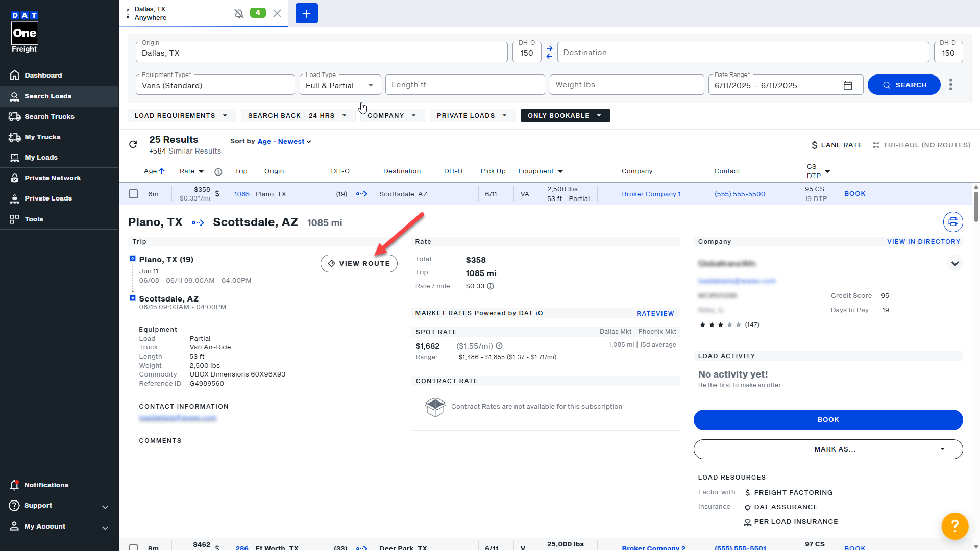Click the rate info circle icon in header
The width and height of the screenshot is (980, 551).
pos(218,172)
